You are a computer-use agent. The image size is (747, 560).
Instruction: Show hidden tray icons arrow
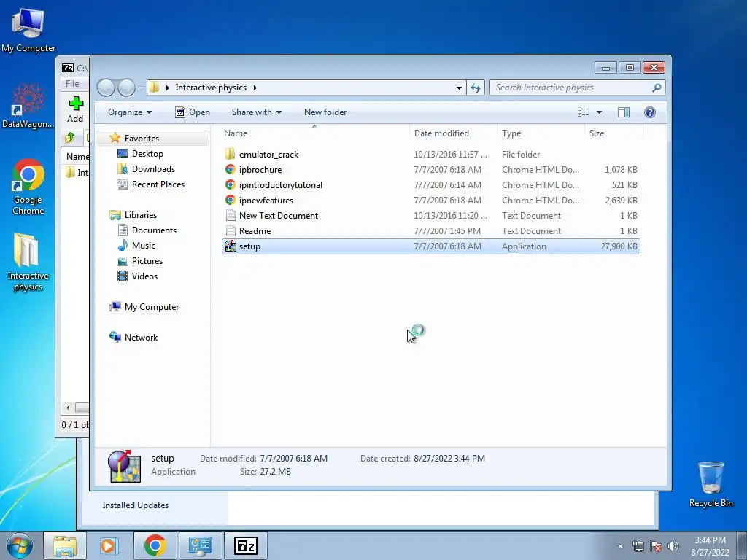620,546
